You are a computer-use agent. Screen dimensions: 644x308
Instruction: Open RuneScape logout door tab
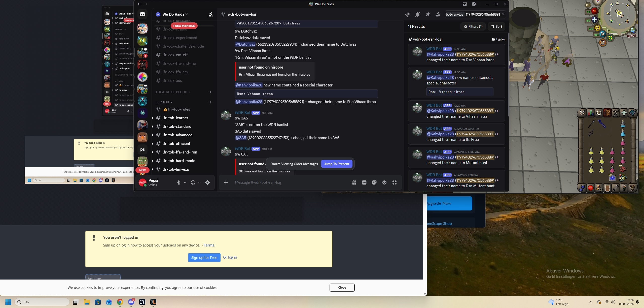coord(607,188)
